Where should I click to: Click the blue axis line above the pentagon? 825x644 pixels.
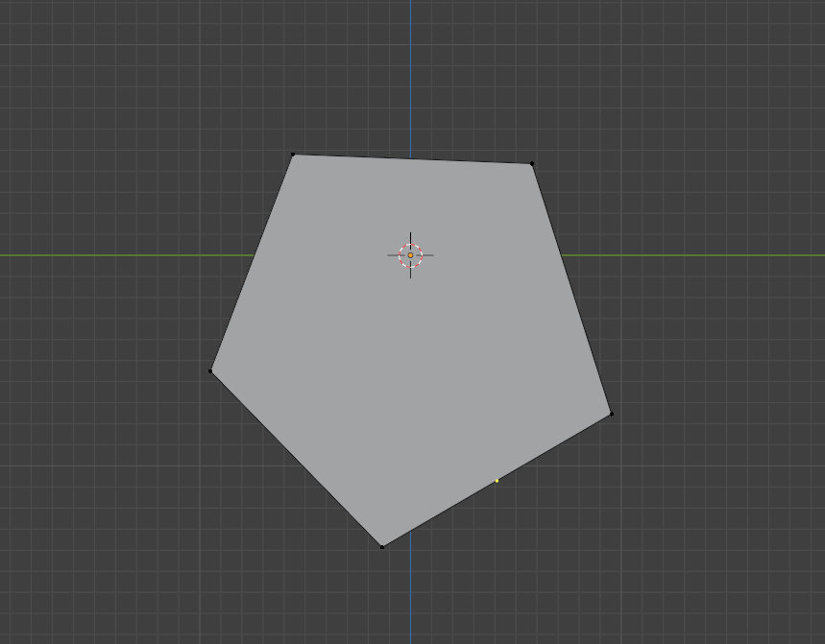(x=410, y=79)
